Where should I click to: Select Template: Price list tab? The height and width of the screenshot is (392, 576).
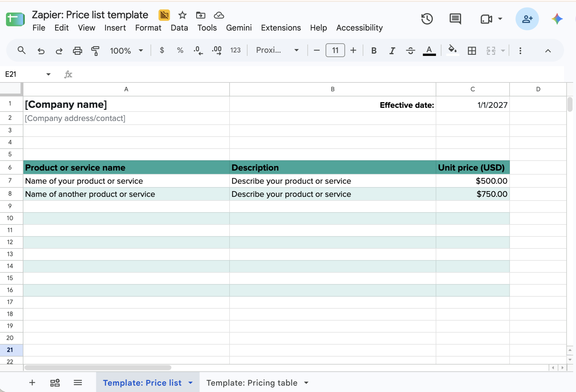(142, 383)
